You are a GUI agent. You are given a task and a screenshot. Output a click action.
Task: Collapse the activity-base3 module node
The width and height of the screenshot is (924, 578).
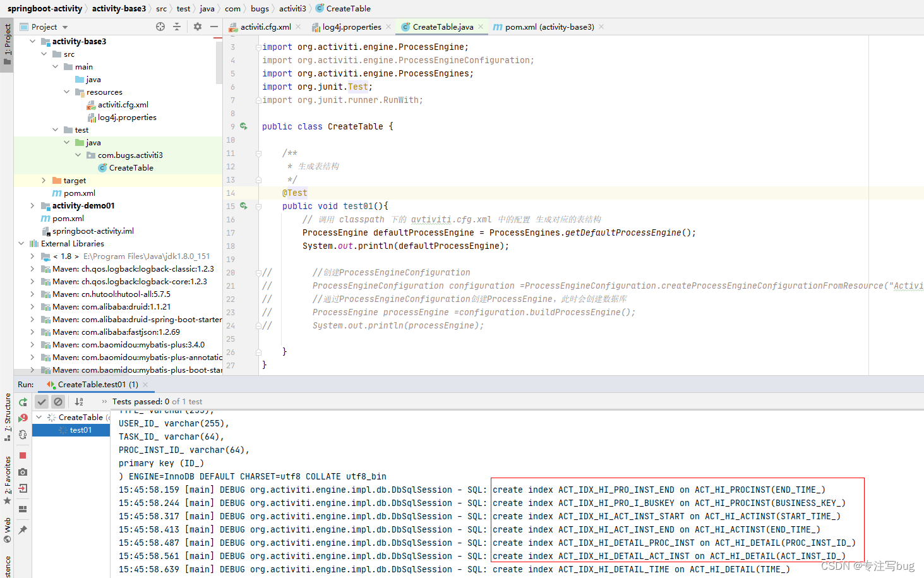click(33, 41)
